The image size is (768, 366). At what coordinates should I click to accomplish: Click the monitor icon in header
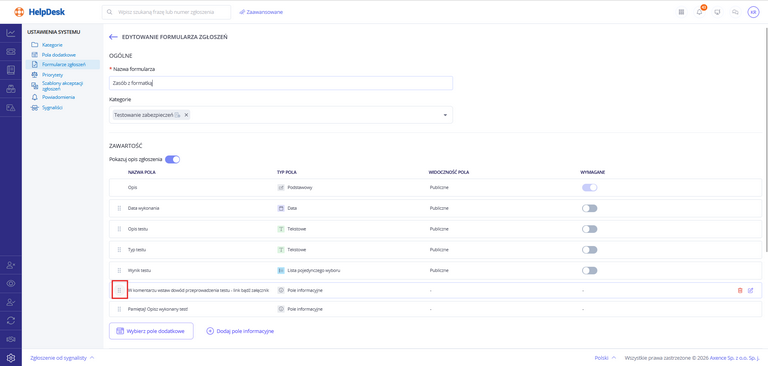click(x=717, y=12)
